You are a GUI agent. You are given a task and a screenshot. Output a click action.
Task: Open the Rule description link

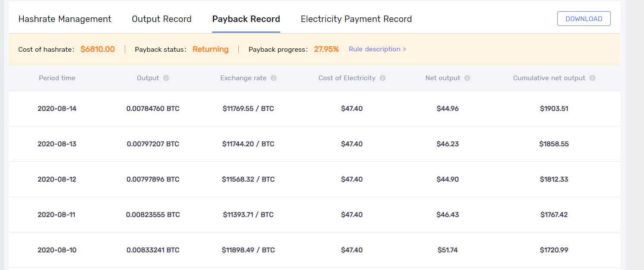pos(377,49)
